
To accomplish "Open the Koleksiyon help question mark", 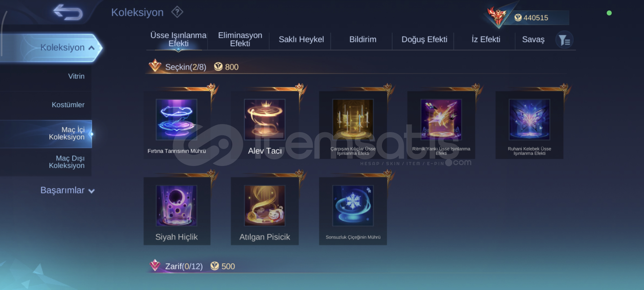I will (177, 12).
